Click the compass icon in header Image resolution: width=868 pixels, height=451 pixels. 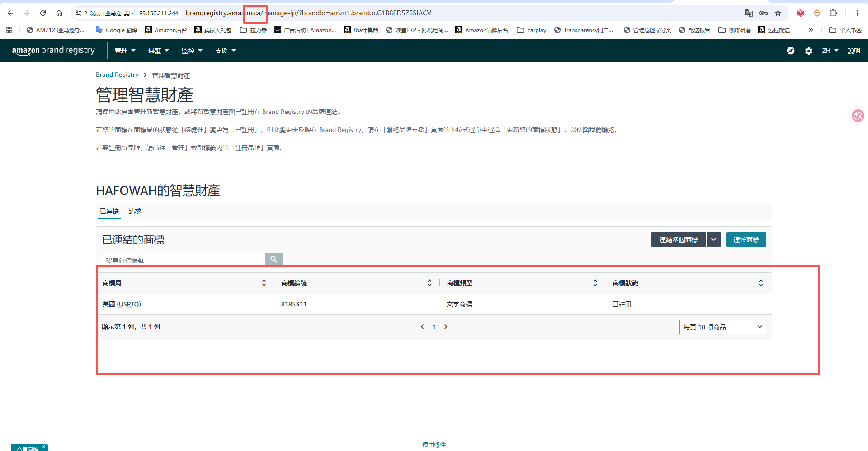click(x=791, y=51)
